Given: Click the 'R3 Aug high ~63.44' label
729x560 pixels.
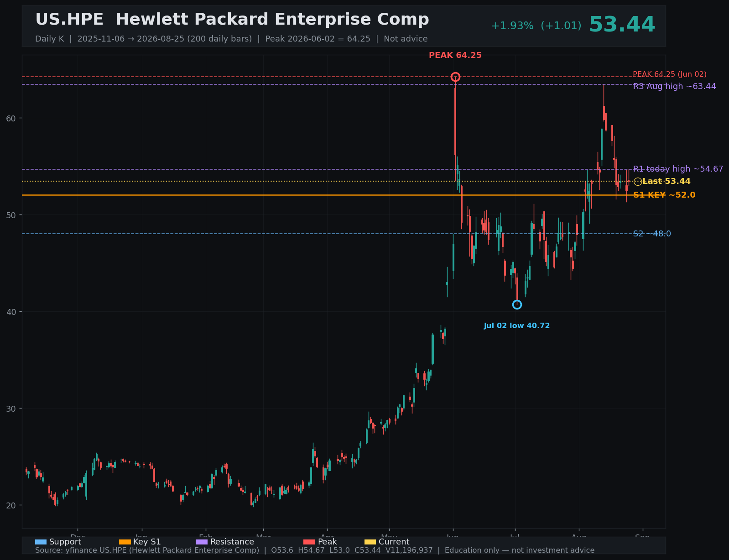Looking at the screenshot, I should pyautogui.click(x=674, y=86).
